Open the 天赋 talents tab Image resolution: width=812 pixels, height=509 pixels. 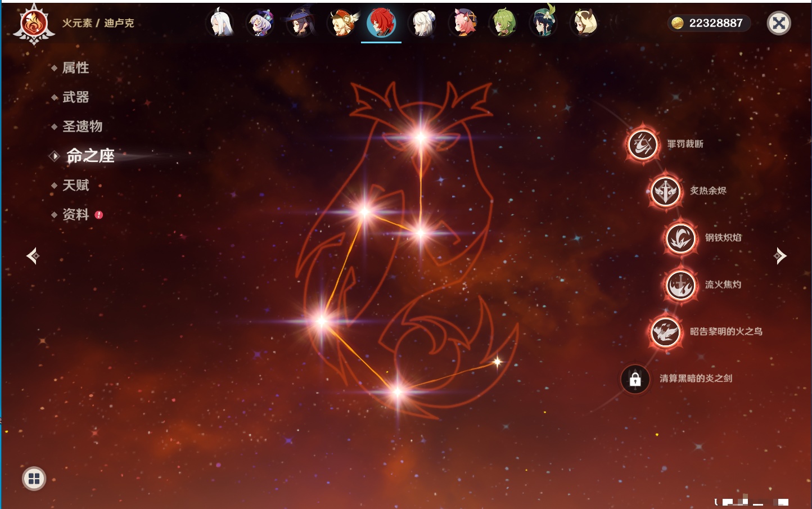[x=75, y=185]
